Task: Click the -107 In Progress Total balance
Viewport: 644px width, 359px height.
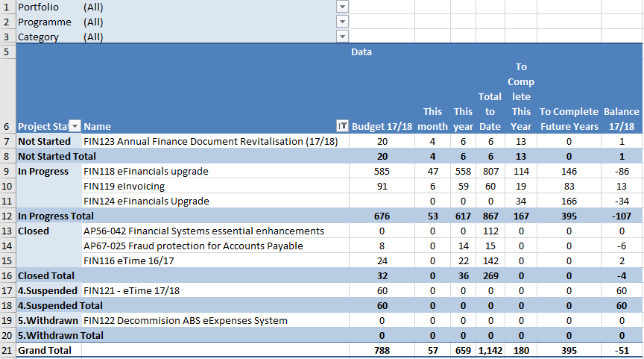Action: click(622, 216)
